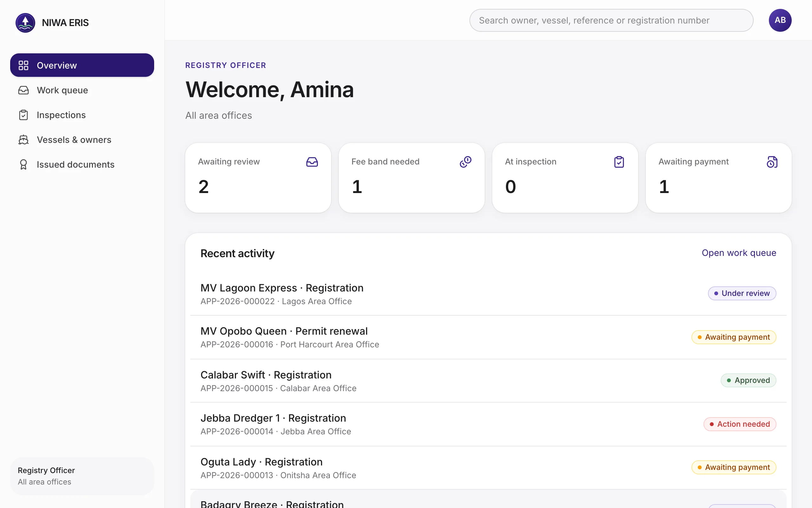Image resolution: width=812 pixels, height=508 pixels.
Task: Click the Recent activity heading
Action: [237, 253]
